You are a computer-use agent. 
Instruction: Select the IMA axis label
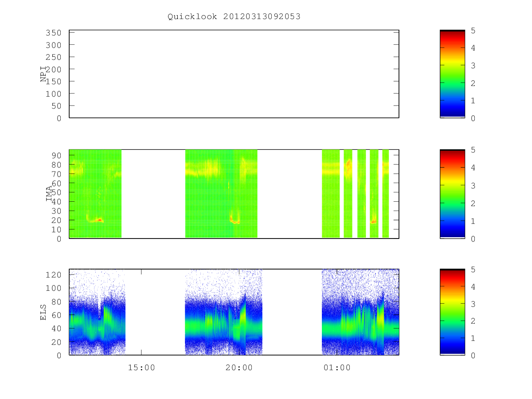[49, 194]
